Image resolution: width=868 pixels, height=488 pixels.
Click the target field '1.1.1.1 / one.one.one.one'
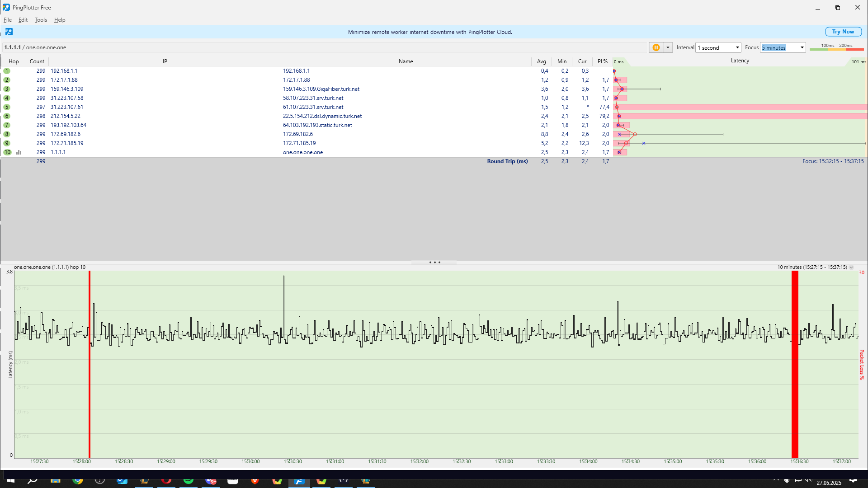click(x=325, y=47)
